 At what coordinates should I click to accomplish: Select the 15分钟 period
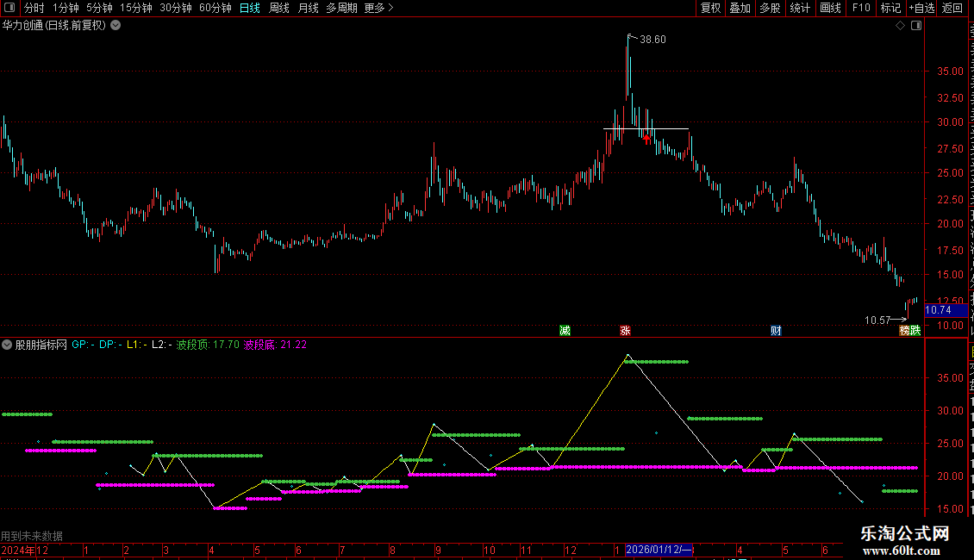click(x=136, y=8)
